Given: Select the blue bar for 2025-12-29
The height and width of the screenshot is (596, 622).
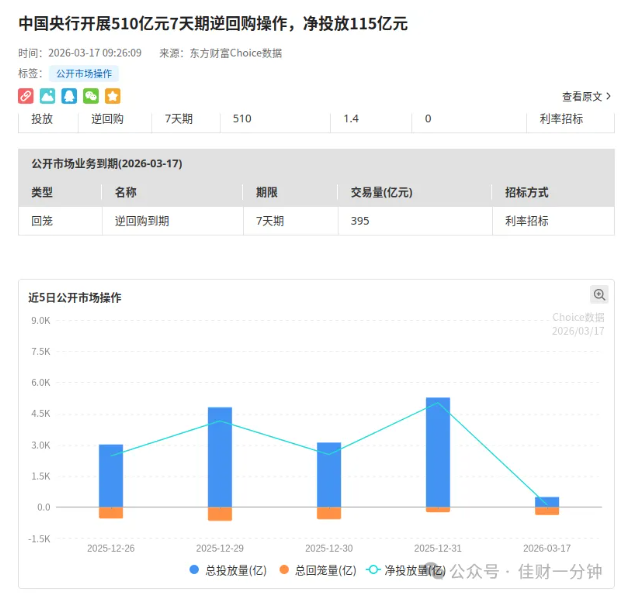Looking at the screenshot, I should coord(220,457).
